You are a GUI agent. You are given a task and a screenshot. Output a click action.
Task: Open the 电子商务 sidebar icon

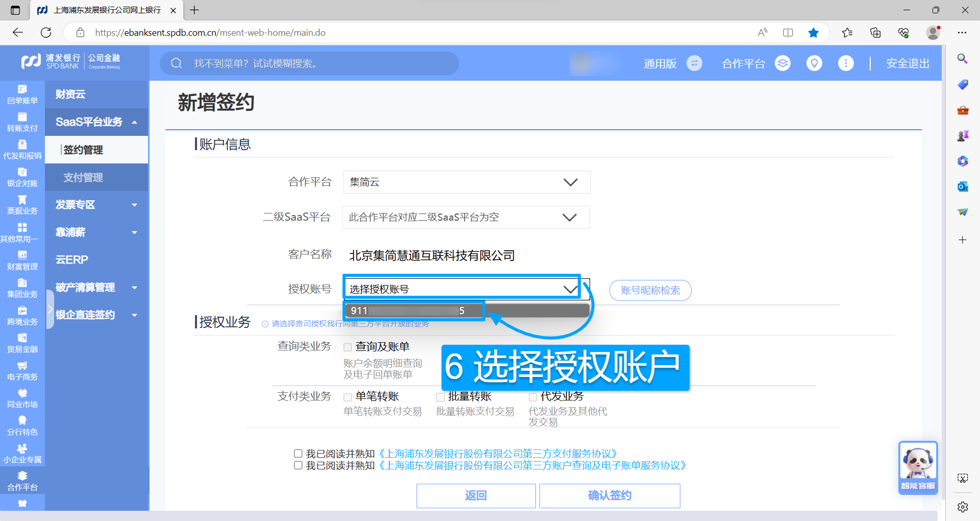pos(22,370)
